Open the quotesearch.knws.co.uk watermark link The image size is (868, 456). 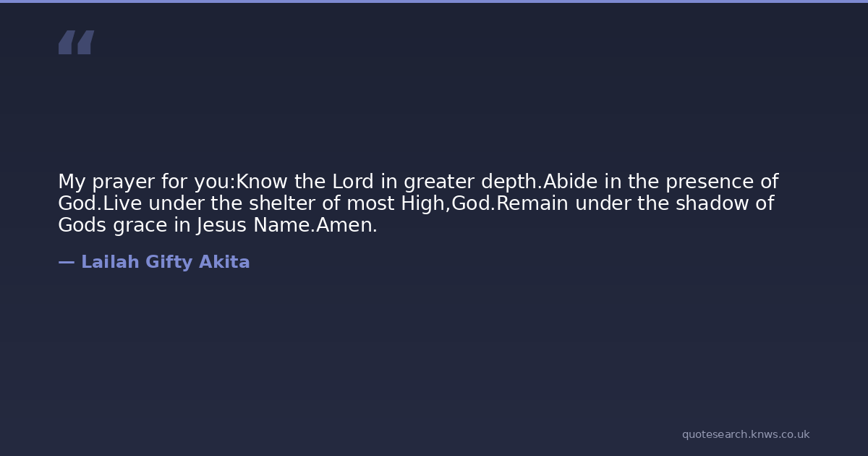click(x=745, y=434)
